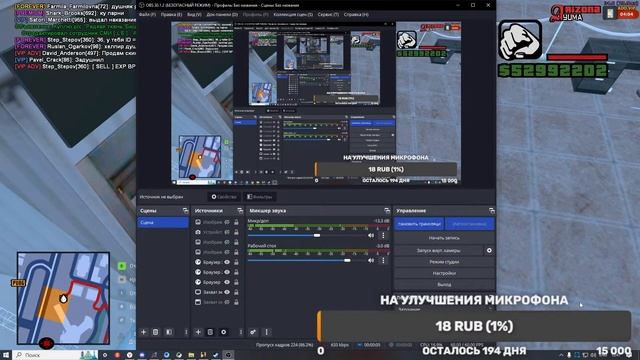Click Запуск вирт. камеры button

click(x=438, y=250)
